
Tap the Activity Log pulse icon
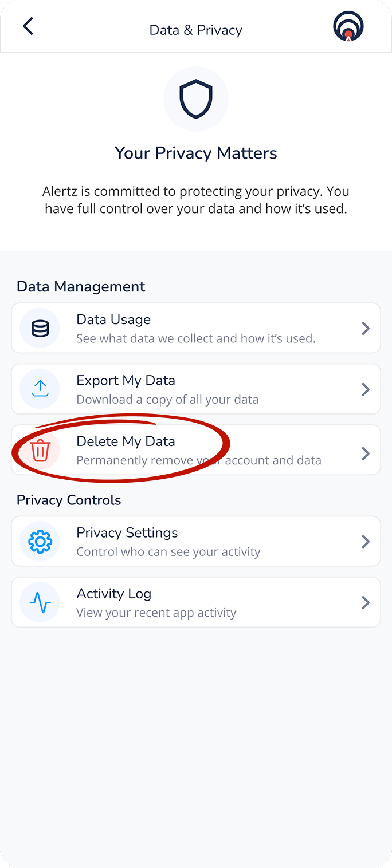pos(40,602)
